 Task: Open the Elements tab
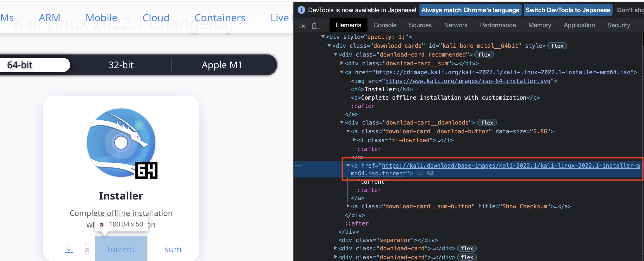point(348,25)
